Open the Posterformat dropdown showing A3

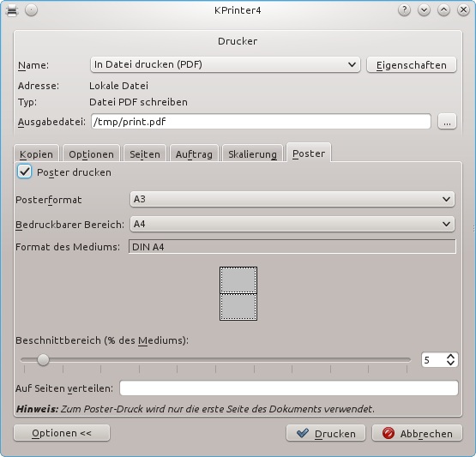pyautogui.click(x=292, y=200)
